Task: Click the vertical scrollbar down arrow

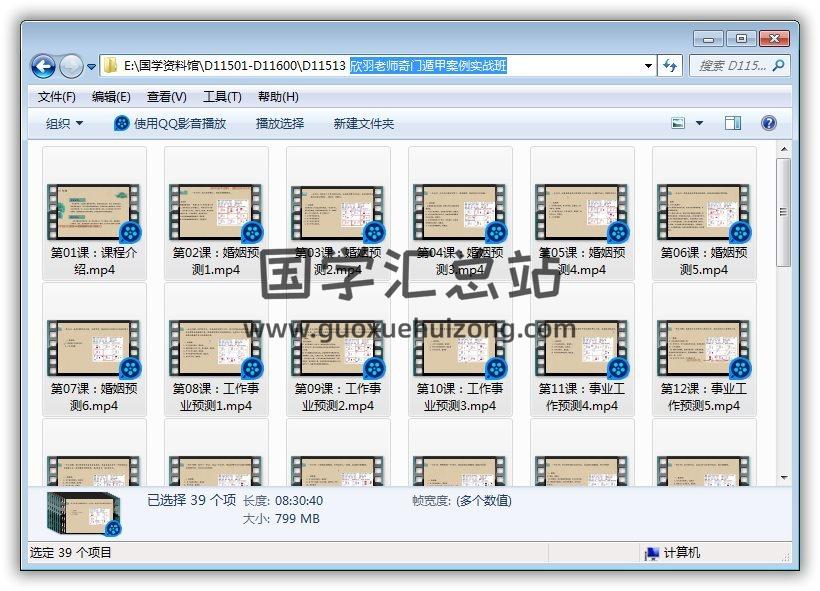Action: [784, 478]
